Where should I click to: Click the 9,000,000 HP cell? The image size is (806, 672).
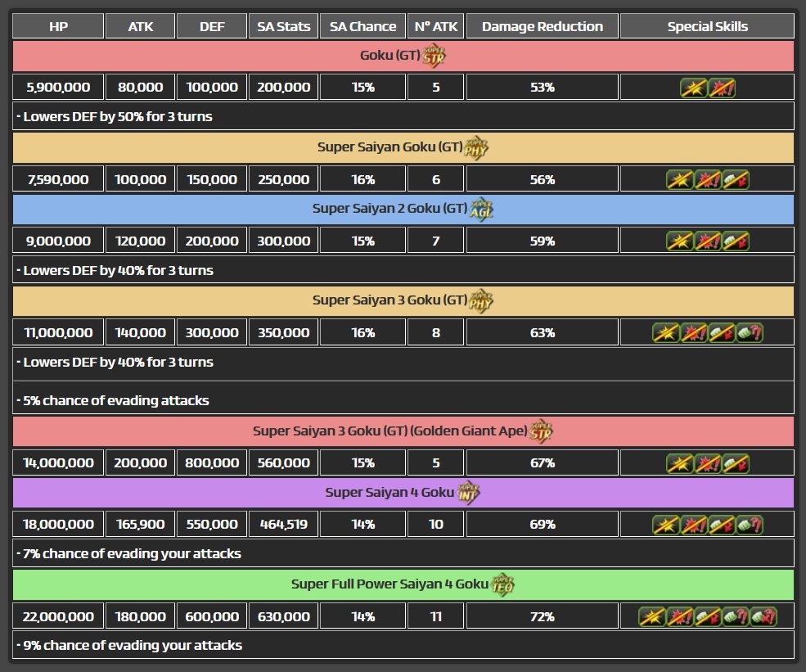[58, 241]
